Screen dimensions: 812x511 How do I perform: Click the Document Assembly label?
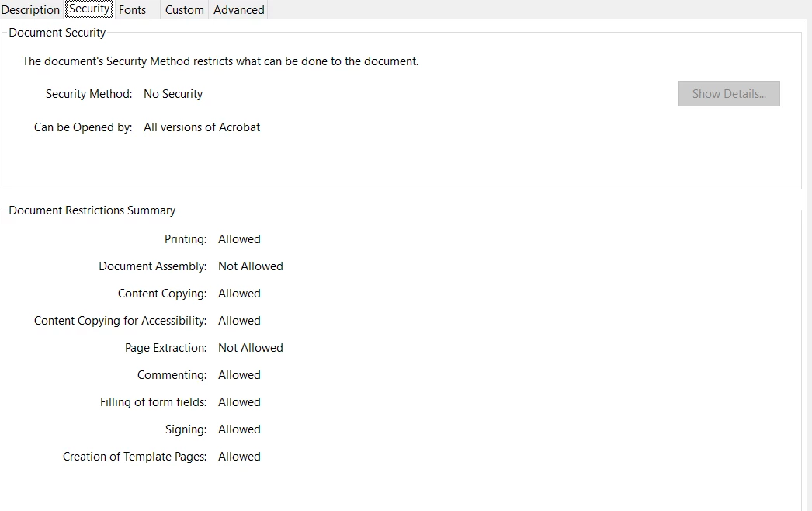(x=153, y=266)
